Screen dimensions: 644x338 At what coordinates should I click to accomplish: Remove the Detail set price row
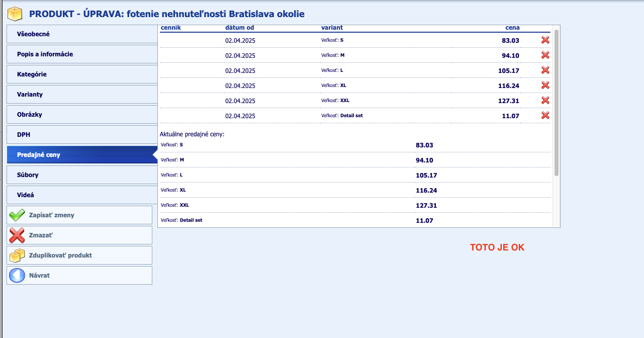click(x=545, y=116)
